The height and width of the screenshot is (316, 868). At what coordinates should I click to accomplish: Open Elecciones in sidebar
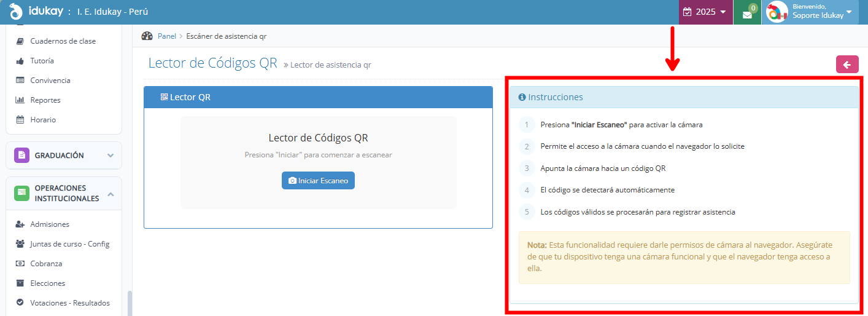point(48,283)
